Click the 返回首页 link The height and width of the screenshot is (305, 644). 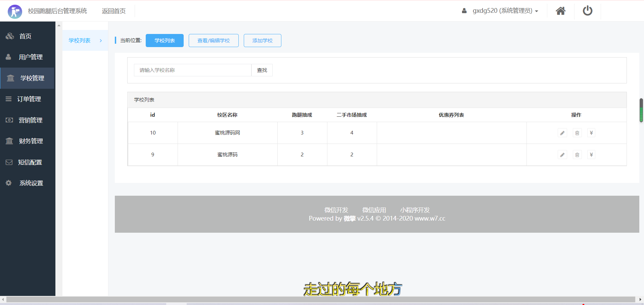click(113, 11)
